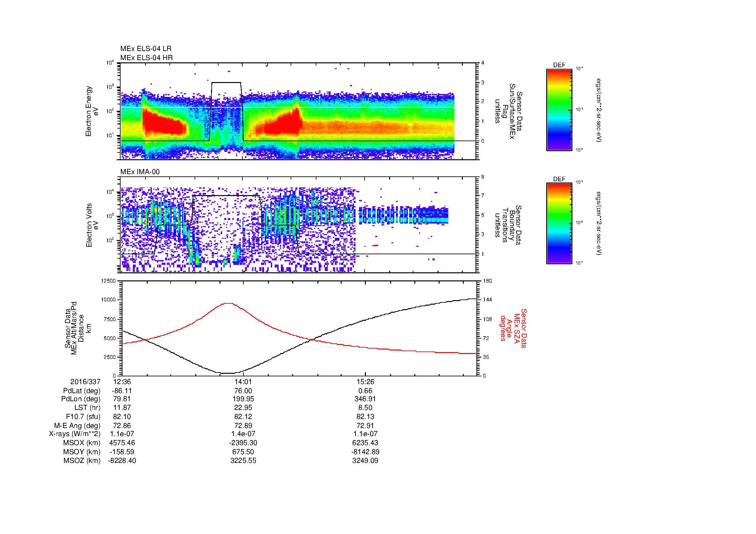756x534 pixels.
Task: Click the LST value '8.50'
Action: click(365, 408)
